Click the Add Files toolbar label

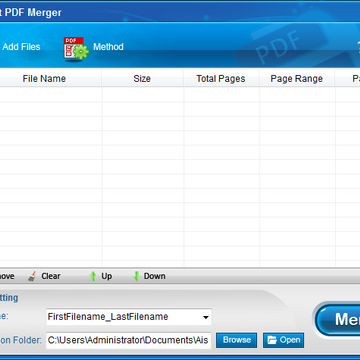tap(21, 47)
